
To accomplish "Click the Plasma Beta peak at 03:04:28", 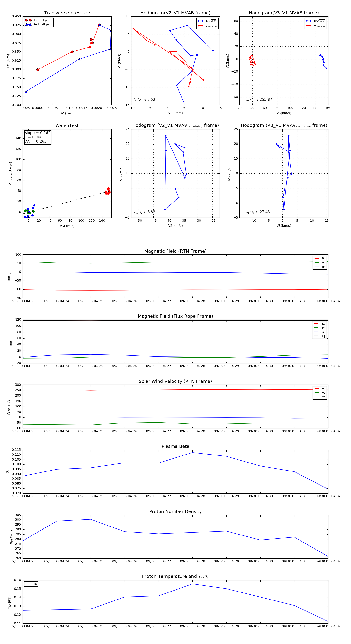I will pyautogui.click(x=192, y=453).
